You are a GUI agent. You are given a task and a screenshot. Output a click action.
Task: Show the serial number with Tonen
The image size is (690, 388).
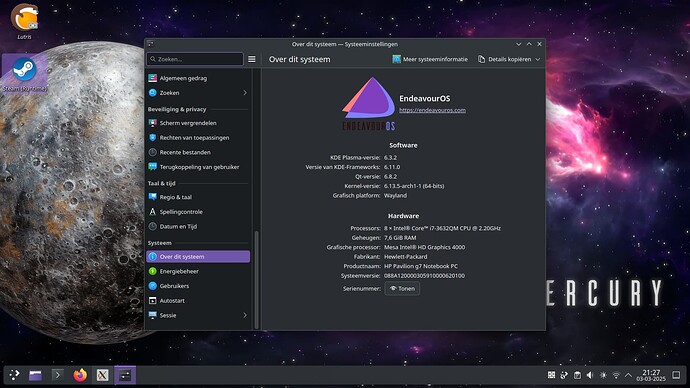[x=402, y=289]
